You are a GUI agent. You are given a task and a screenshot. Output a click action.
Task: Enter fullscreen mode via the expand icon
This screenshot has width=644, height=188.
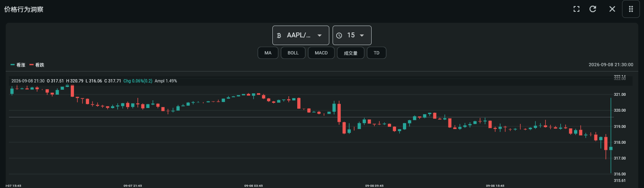pyautogui.click(x=577, y=9)
